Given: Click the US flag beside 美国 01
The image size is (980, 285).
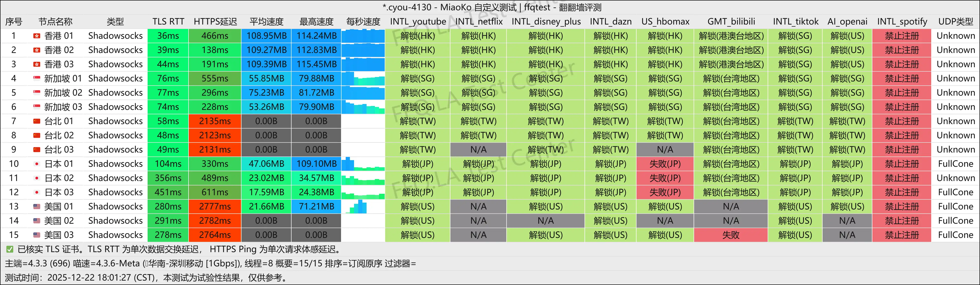Looking at the screenshot, I should click(x=36, y=206).
